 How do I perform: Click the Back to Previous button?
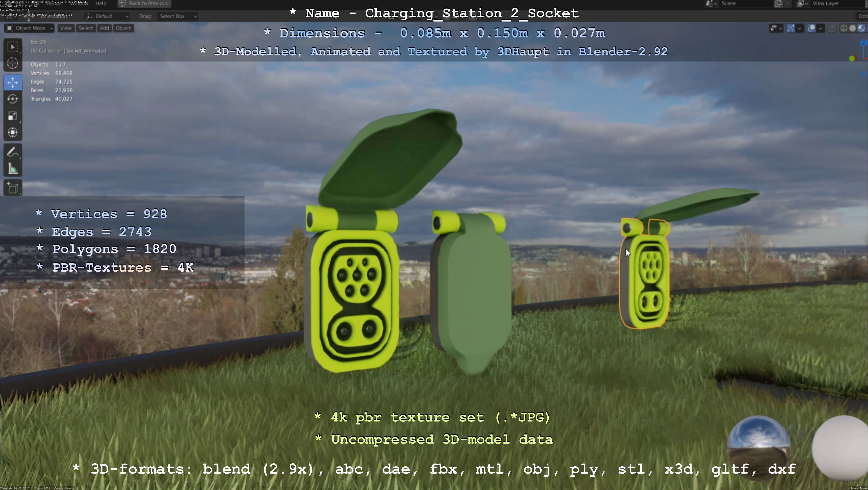pos(144,3)
